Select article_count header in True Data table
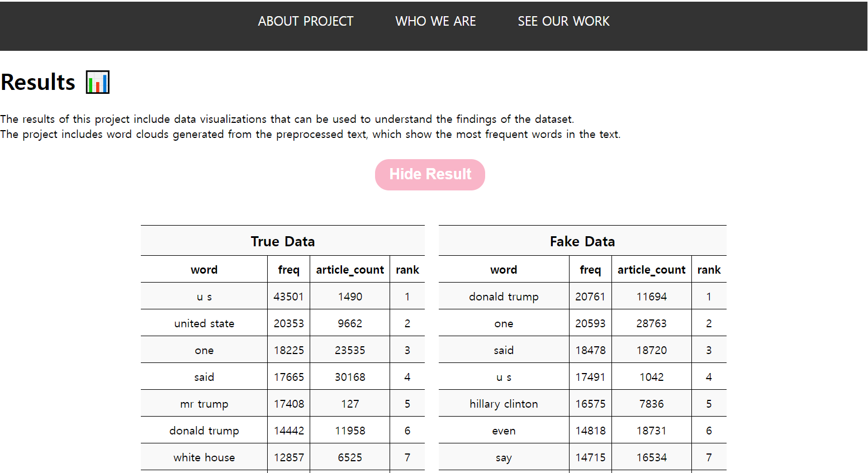The height and width of the screenshot is (473, 868). click(x=350, y=270)
